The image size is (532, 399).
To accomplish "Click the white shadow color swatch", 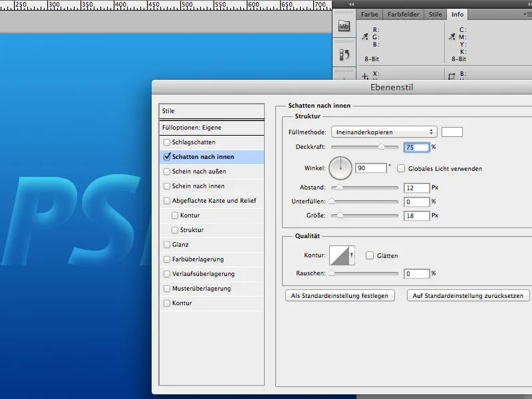I will click(x=452, y=132).
